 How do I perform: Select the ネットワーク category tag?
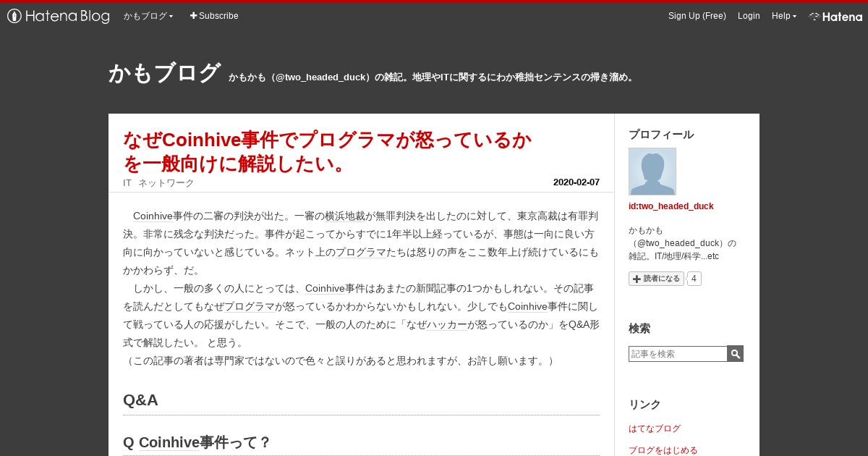pyautogui.click(x=166, y=182)
